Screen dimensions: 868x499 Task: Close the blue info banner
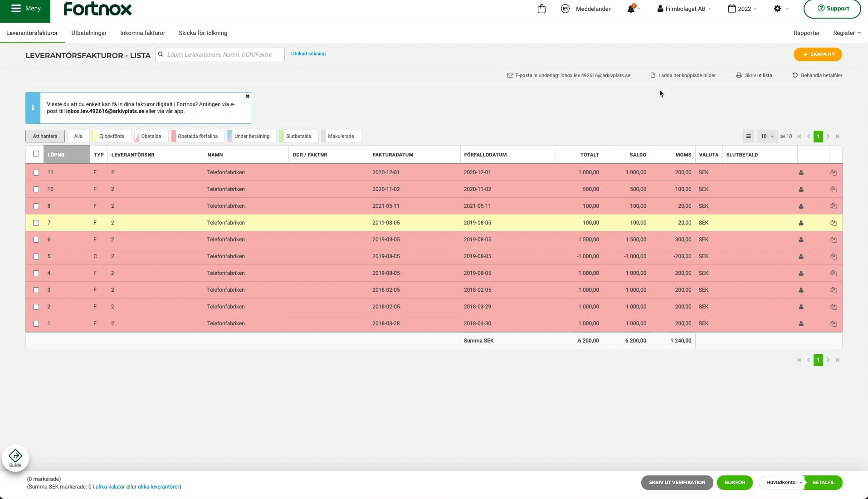[x=248, y=96]
